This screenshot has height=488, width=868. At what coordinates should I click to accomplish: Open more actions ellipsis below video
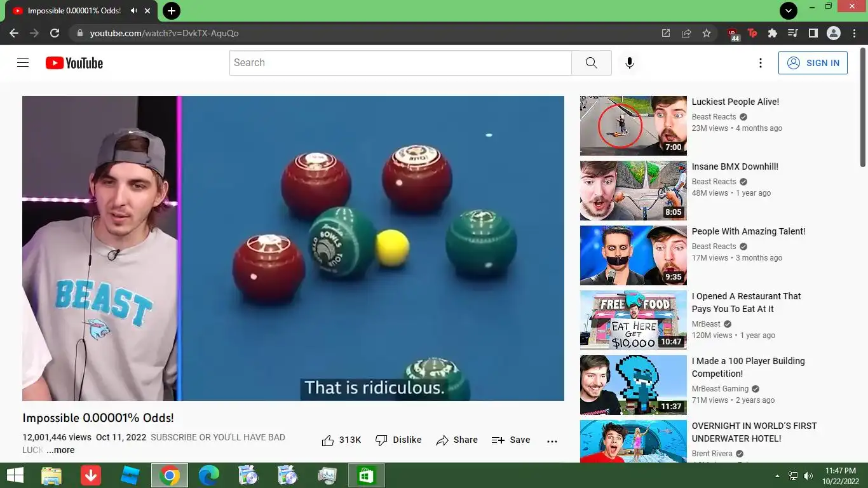(x=552, y=440)
